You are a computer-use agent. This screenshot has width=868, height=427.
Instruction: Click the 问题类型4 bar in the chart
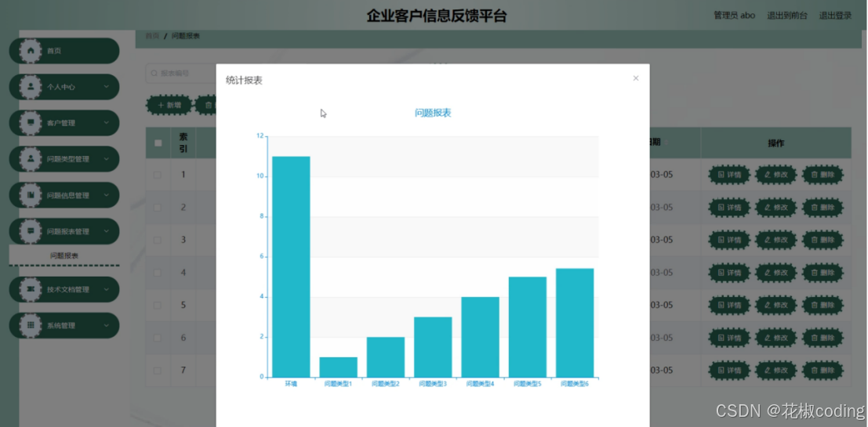coord(480,338)
